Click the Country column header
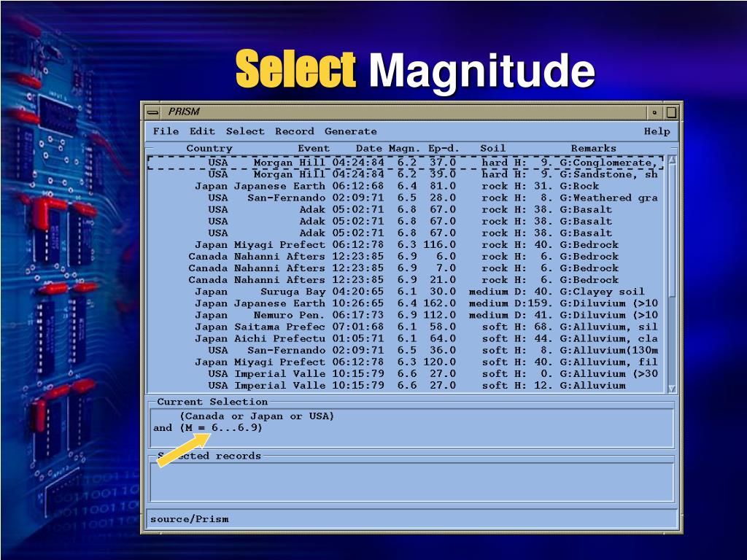The image size is (747, 560). [209, 148]
